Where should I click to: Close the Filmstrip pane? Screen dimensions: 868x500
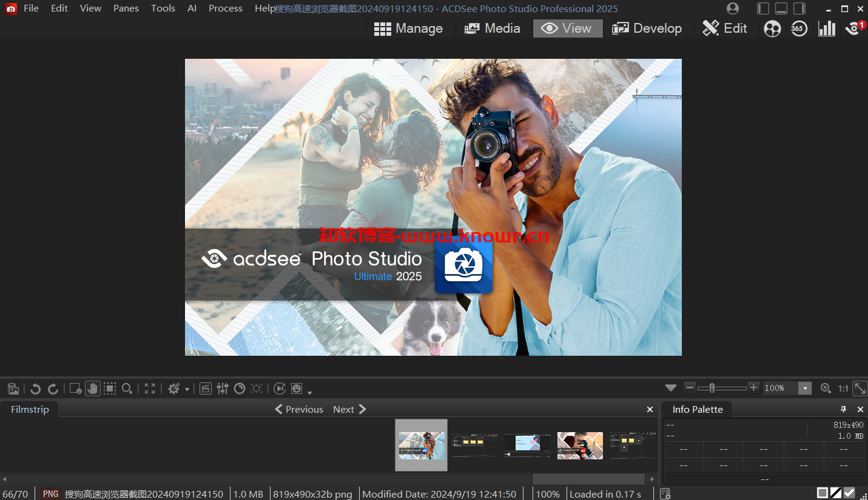coord(650,410)
